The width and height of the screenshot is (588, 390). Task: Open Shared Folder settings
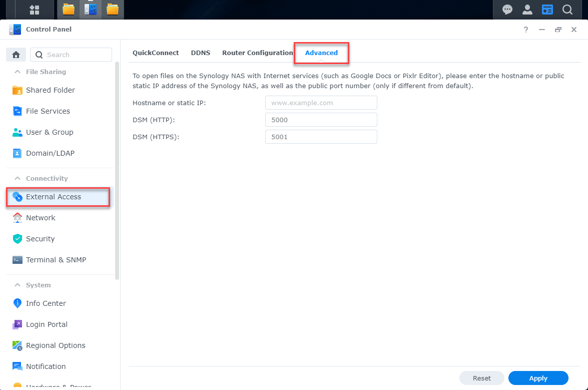click(60, 90)
